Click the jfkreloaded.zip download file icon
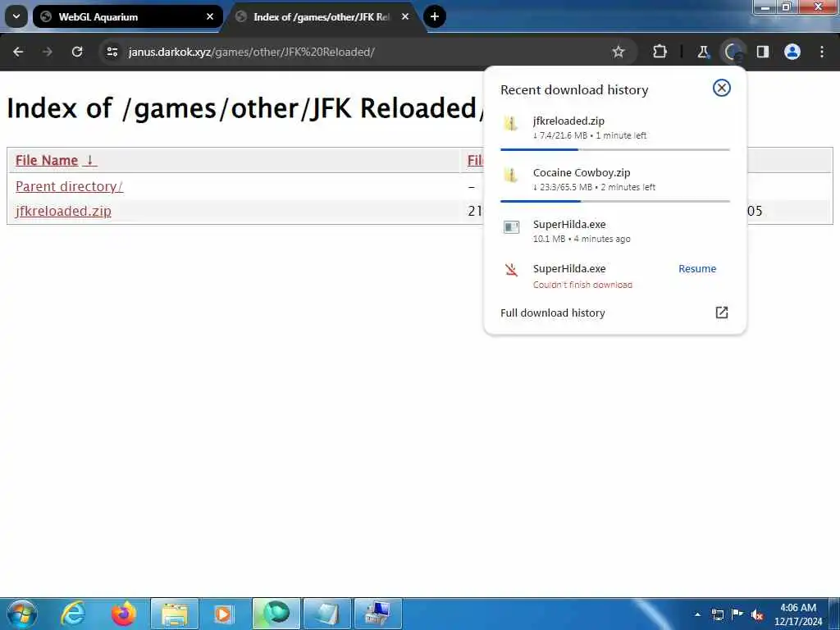The image size is (840, 630). 511,125
